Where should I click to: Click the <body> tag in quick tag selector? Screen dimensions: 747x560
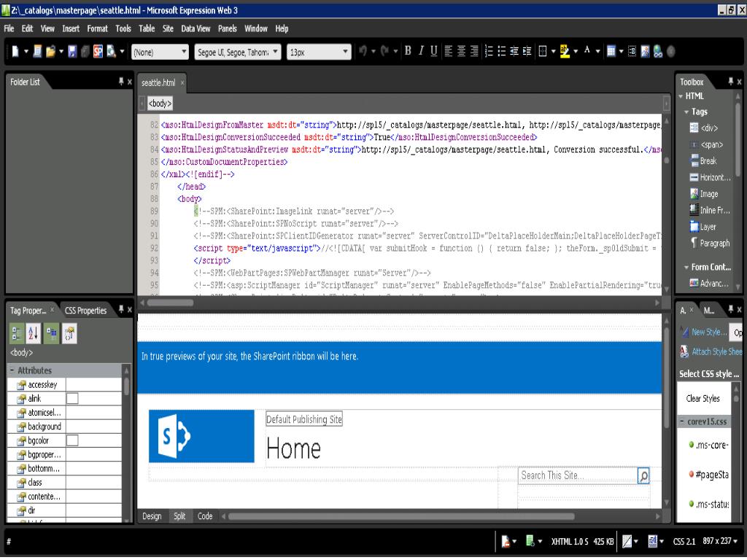point(160,104)
